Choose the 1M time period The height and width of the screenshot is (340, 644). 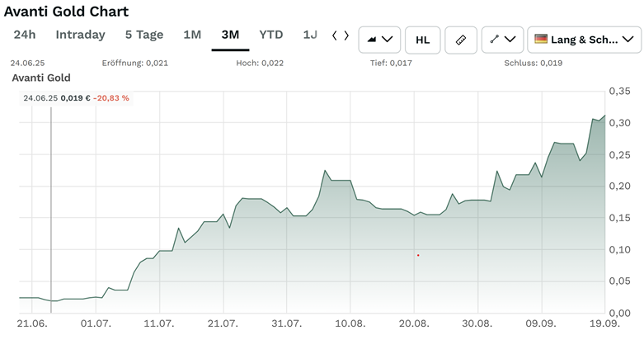pos(192,35)
